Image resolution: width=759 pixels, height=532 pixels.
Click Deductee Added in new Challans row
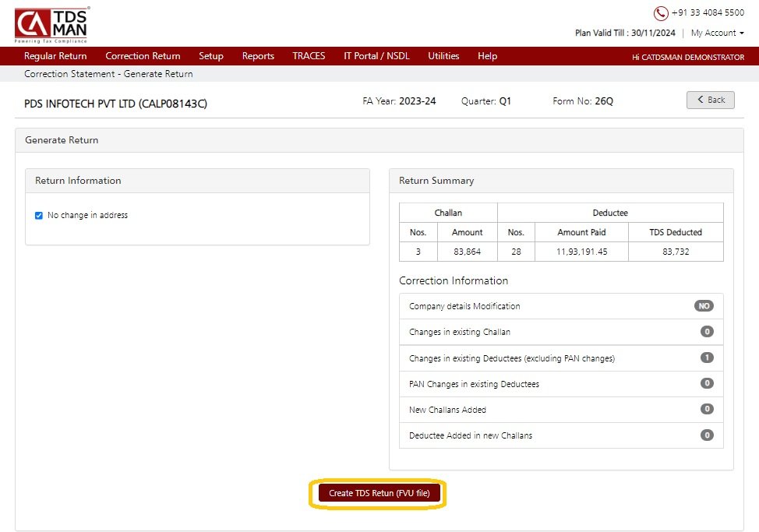tap(561, 435)
